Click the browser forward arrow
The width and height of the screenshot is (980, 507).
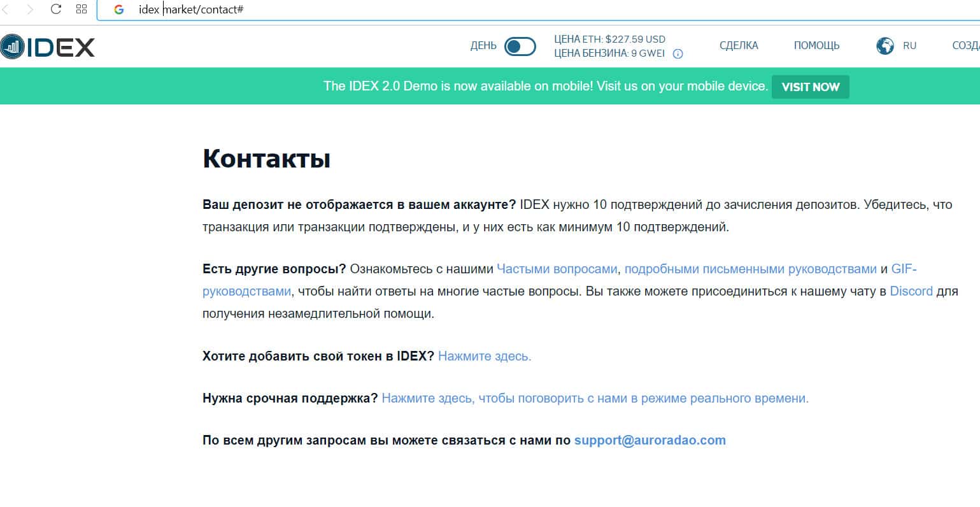pos(30,10)
